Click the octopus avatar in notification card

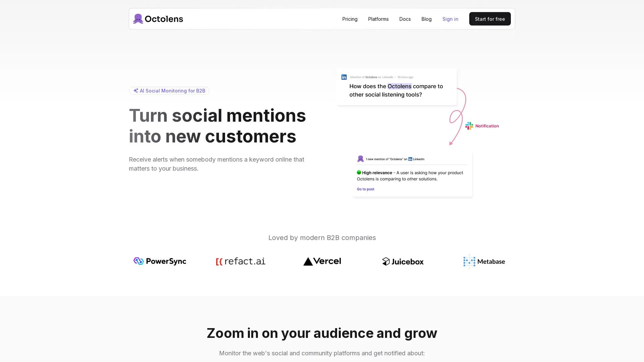pos(360,159)
